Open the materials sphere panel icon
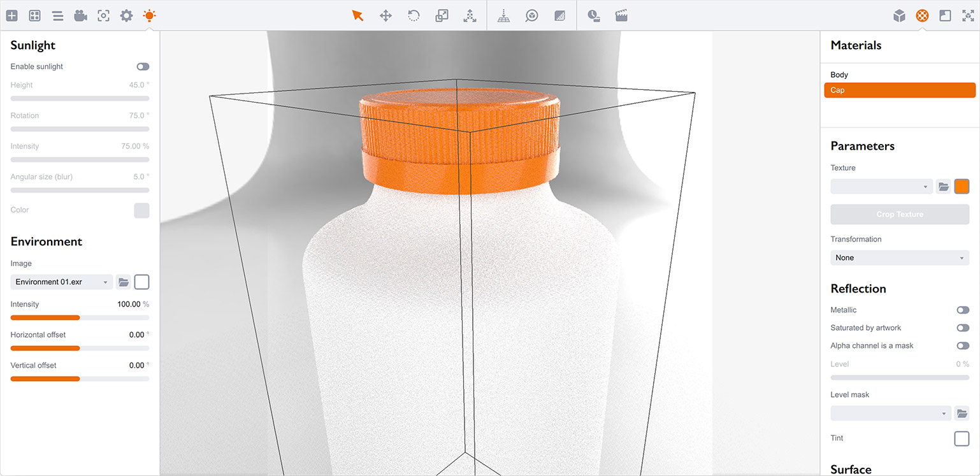Viewport: 980px width, 476px height. click(x=922, y=15)
